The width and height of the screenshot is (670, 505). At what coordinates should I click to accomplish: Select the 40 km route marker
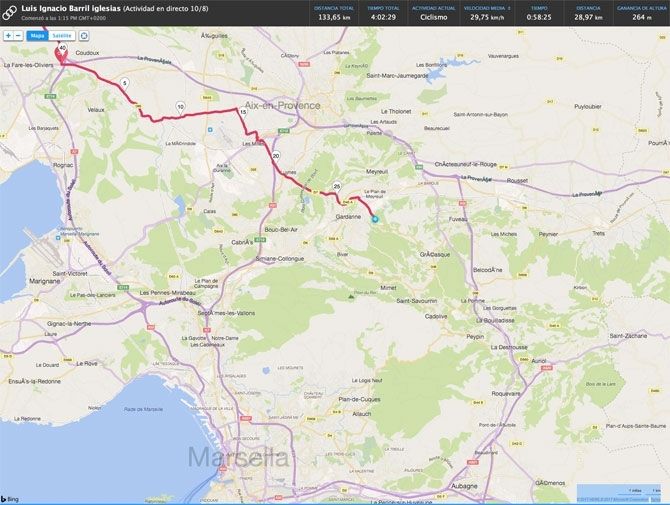pyautogui.click(x=62, y=47)
